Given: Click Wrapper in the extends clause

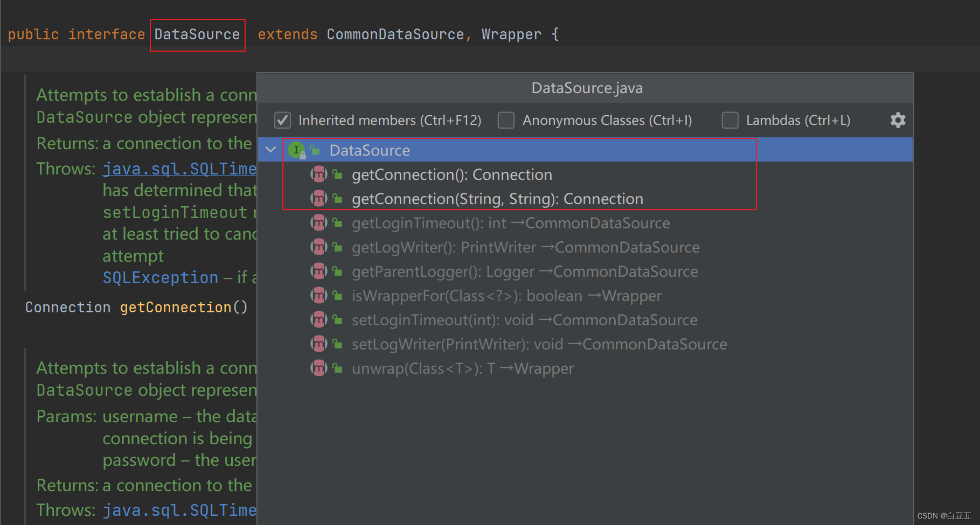Looking at the screenshot, I should [x=511, y=34].
